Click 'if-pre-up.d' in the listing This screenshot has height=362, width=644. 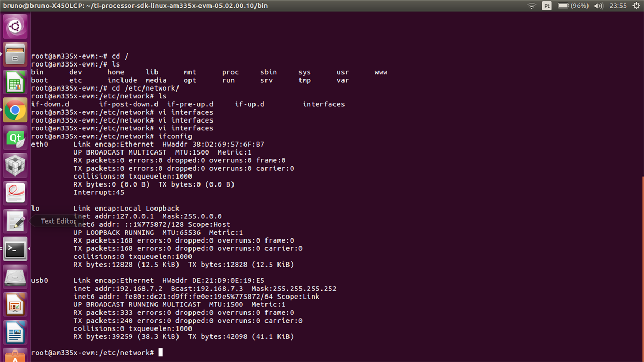[x=190, y=104]
